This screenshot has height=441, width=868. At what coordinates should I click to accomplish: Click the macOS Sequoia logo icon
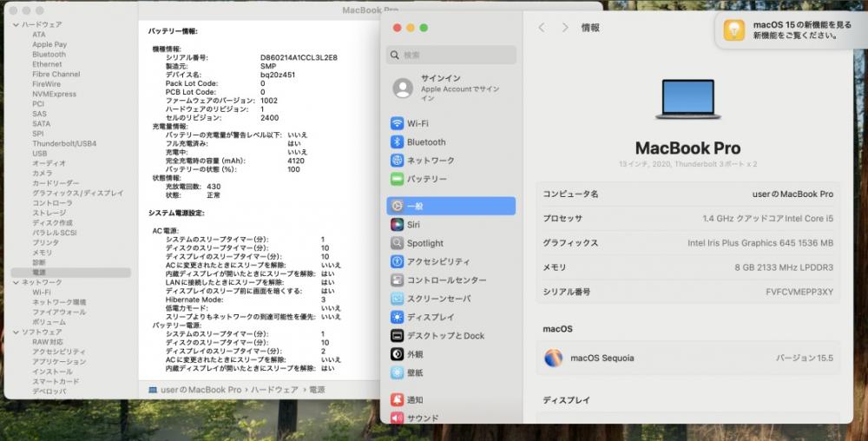[553, 358]
